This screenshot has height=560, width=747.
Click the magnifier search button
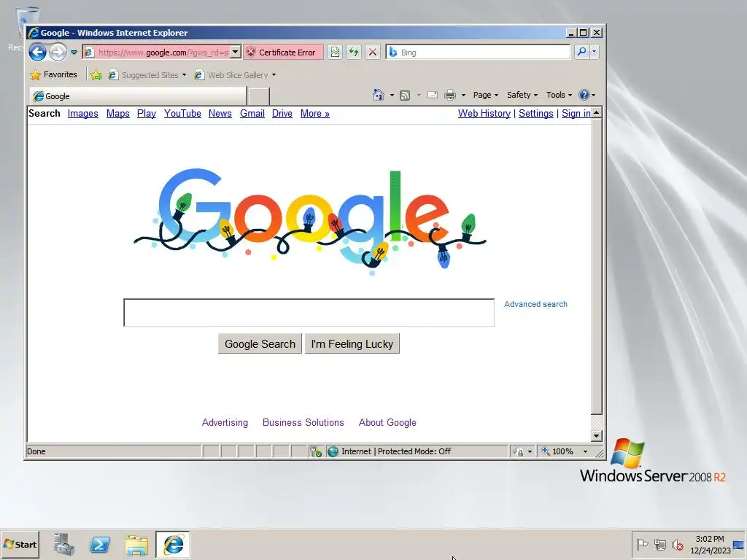(581, 52)
